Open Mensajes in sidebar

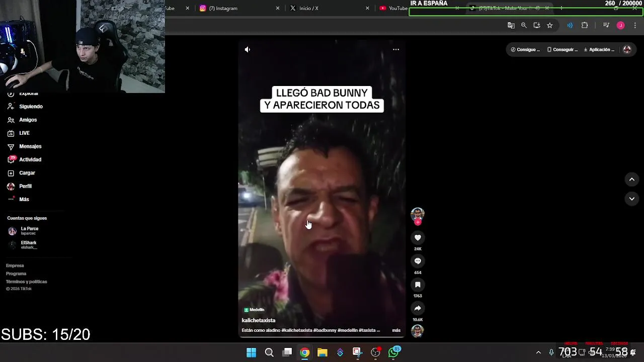24,146
